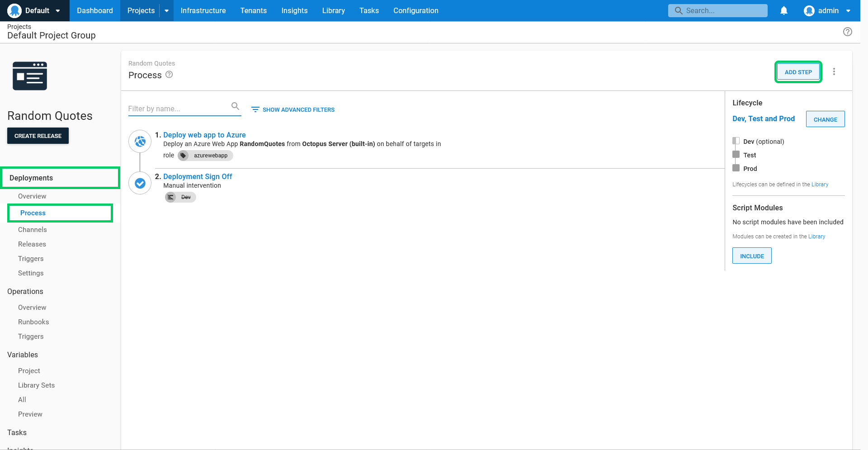
Task: Open Library link under Lifecycle
Action: (x=820, y=185)
